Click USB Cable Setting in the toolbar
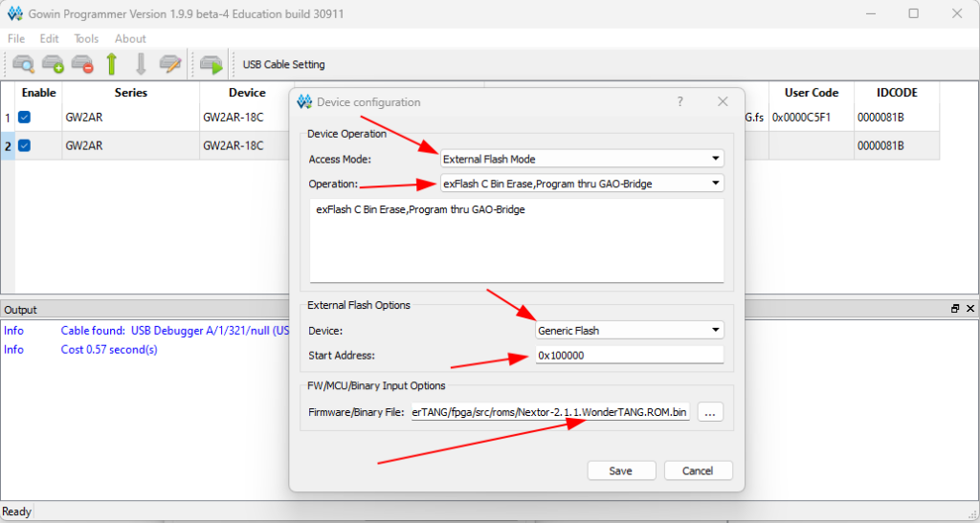 click(x=283, y=64)
